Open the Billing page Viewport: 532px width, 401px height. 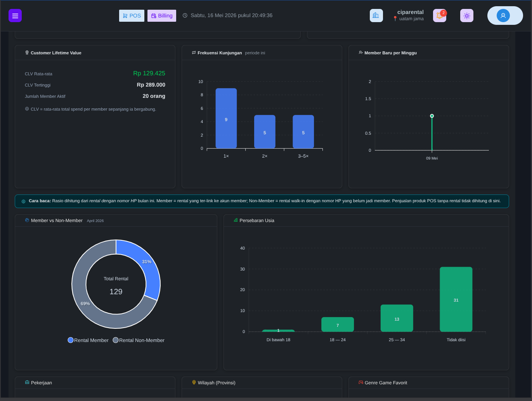click(162, 16)
